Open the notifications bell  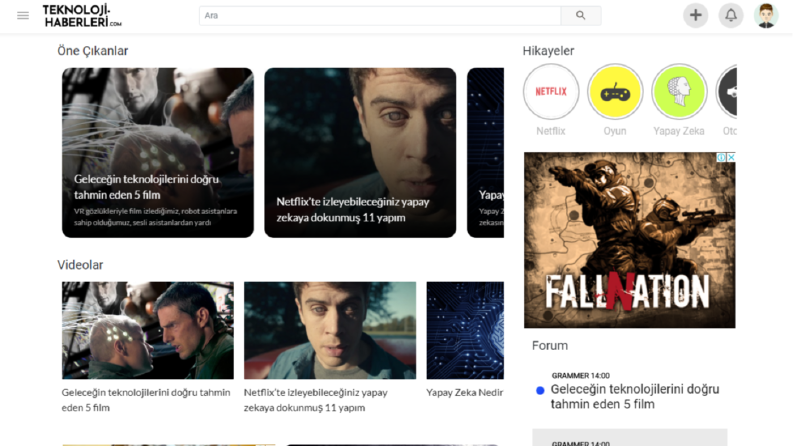point(731,15)
